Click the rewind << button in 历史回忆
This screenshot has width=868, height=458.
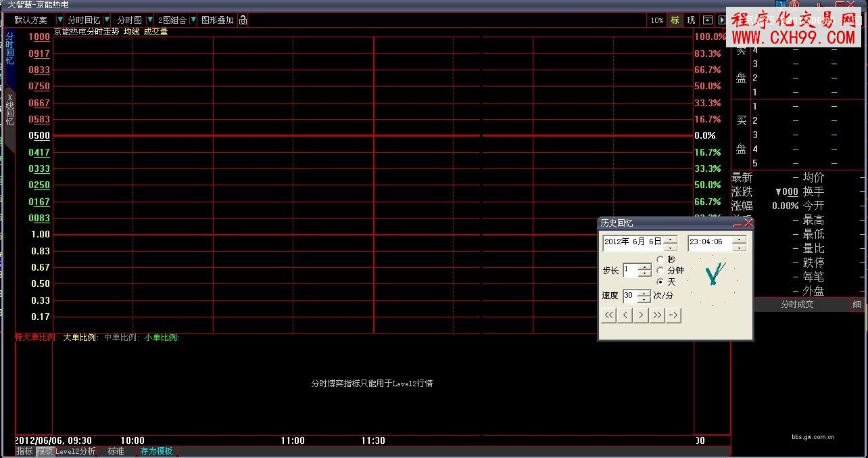[609, 315]
